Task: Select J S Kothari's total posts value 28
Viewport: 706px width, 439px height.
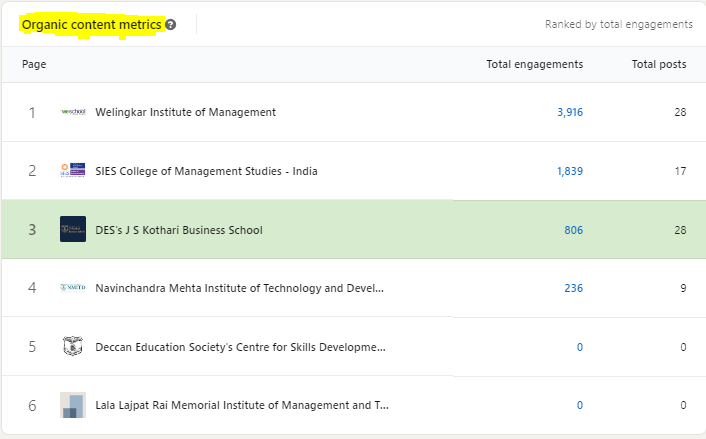Action: point(680,230)
